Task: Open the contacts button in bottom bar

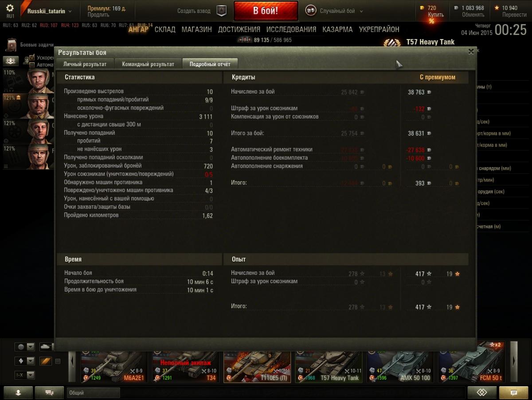Action: (18, 392)
